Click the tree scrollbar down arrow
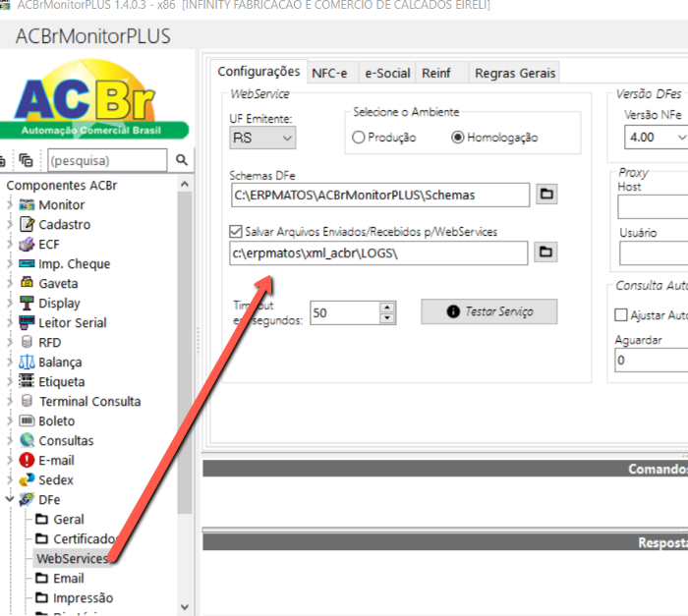 click(x=185, y=608)
